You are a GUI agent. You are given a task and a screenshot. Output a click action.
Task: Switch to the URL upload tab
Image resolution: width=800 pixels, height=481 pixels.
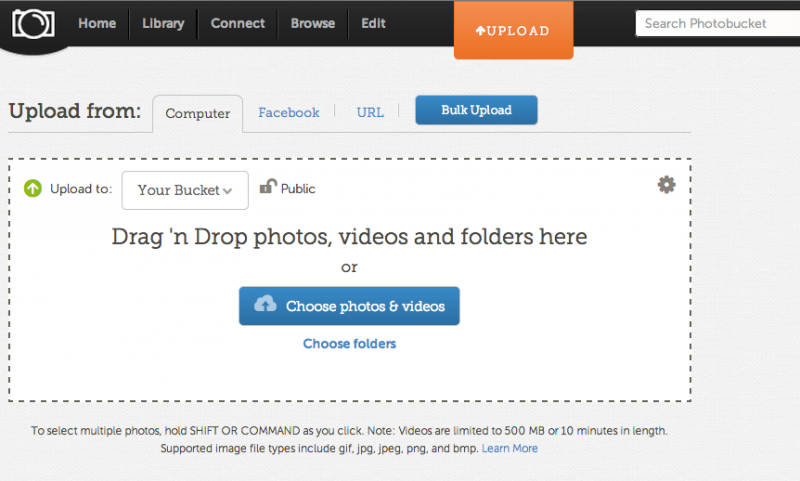(370, 112)
